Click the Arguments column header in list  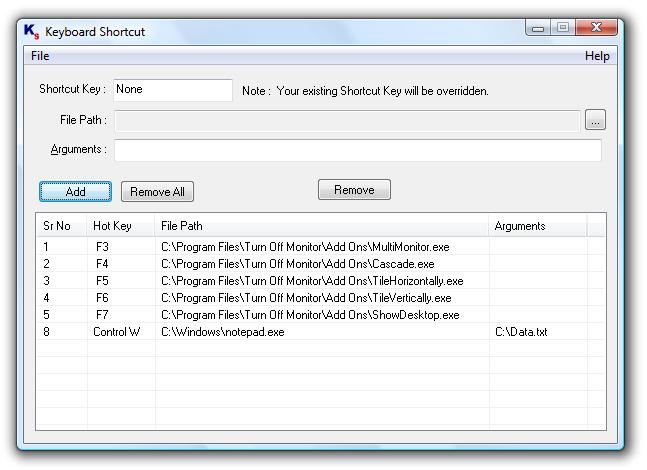click(x=538, y=226)
